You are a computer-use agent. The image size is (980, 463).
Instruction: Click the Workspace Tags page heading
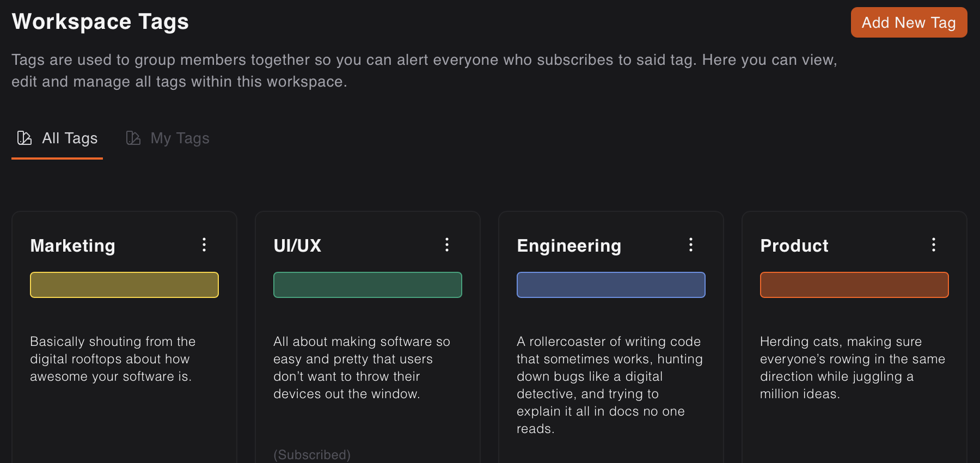pos(100,22)
